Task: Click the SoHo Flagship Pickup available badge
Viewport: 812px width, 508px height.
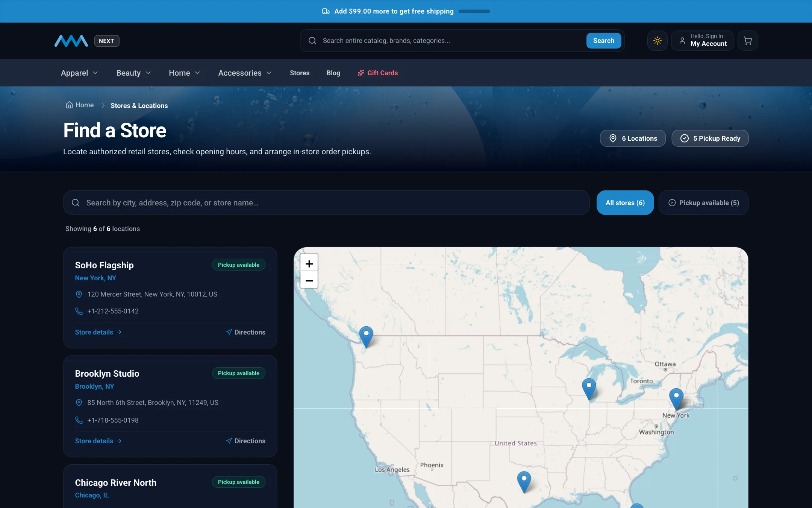Action: click(239, 265)
